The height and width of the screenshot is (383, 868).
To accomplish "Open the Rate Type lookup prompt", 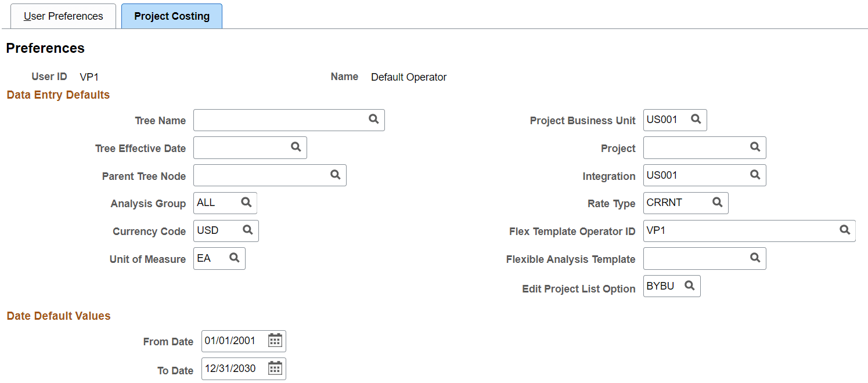I will coord(718,203).
